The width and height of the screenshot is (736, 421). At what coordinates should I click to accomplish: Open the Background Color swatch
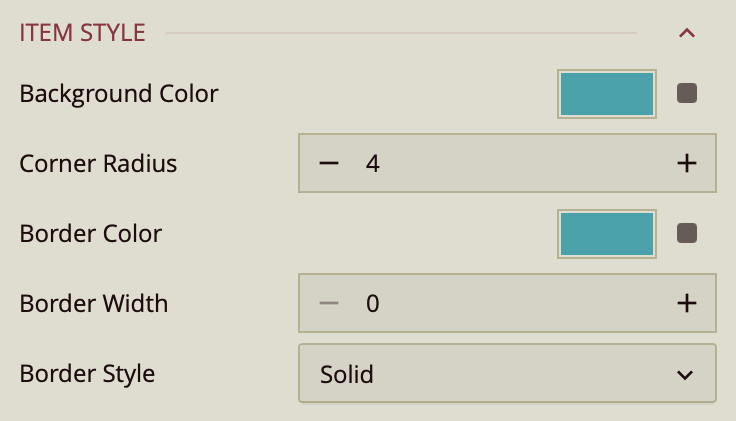pyautogui.click(x=607, y=94)
